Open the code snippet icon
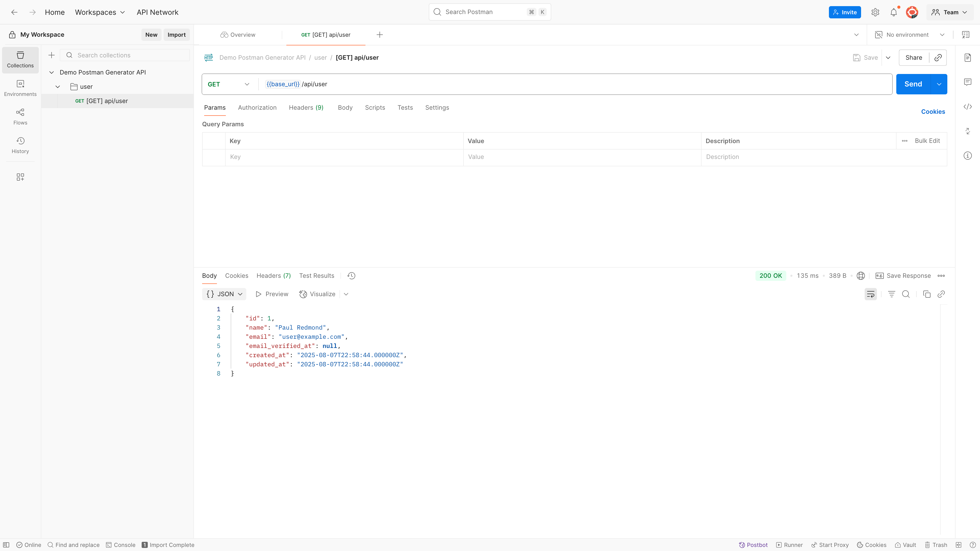The image size is (980, 551). click(967, 106)
